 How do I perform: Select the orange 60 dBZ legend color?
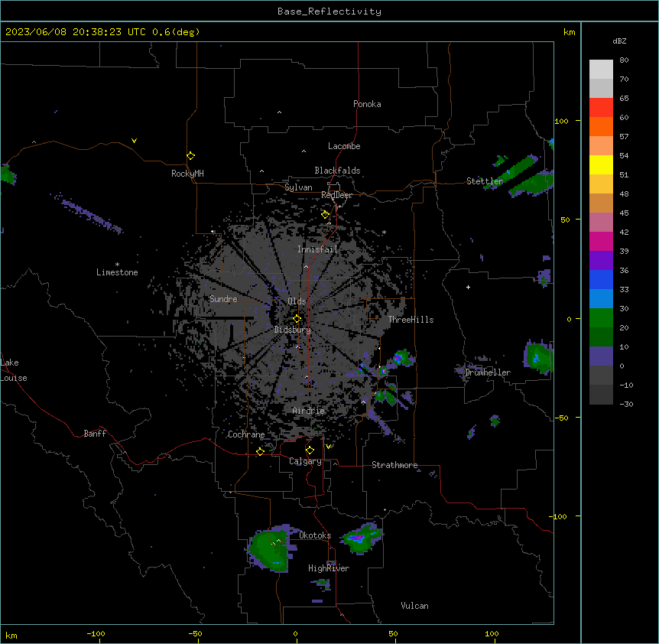[601, 126]
